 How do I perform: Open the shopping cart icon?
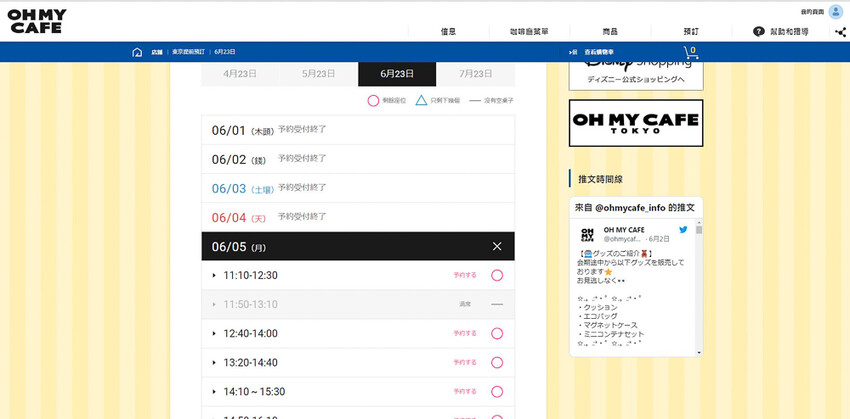pos(690,53)
